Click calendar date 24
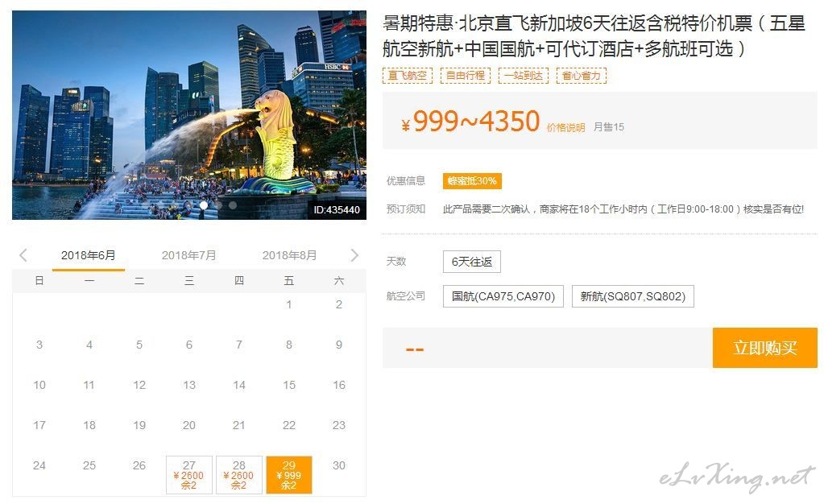The height and width of the screenshot is (504, 824). tap(39, 465)
